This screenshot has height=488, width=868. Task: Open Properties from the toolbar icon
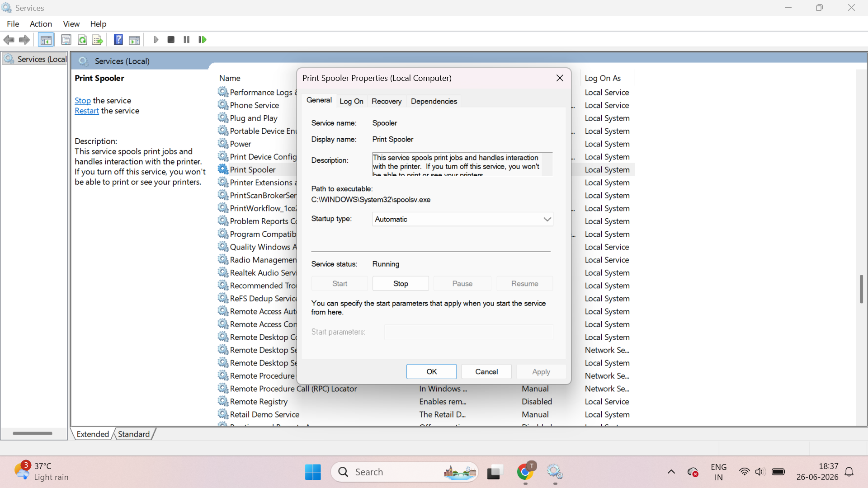coord(66,40)
